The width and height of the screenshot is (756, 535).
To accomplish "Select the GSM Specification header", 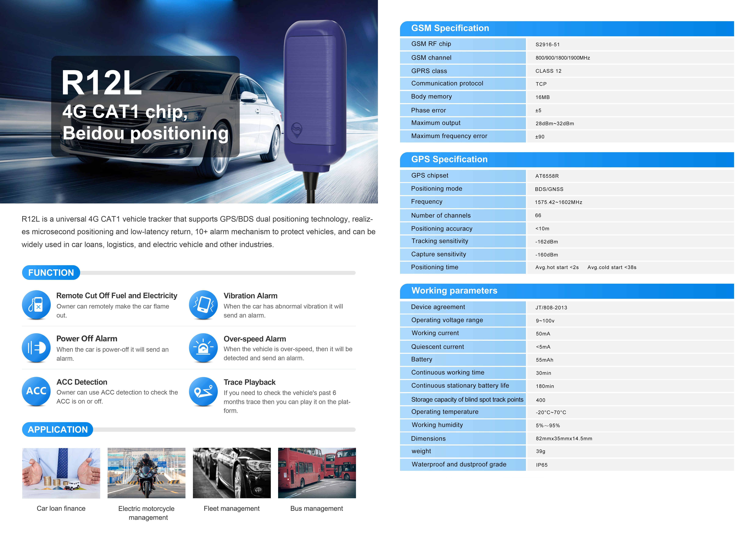I will tap(450, 28).
